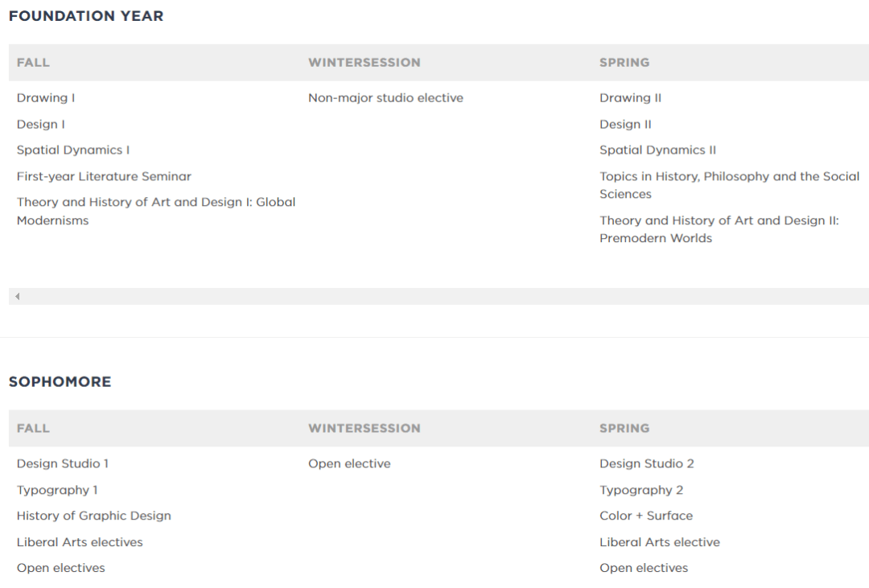
Task: Select the Drawing I course entry
Action: pos(45,98)
